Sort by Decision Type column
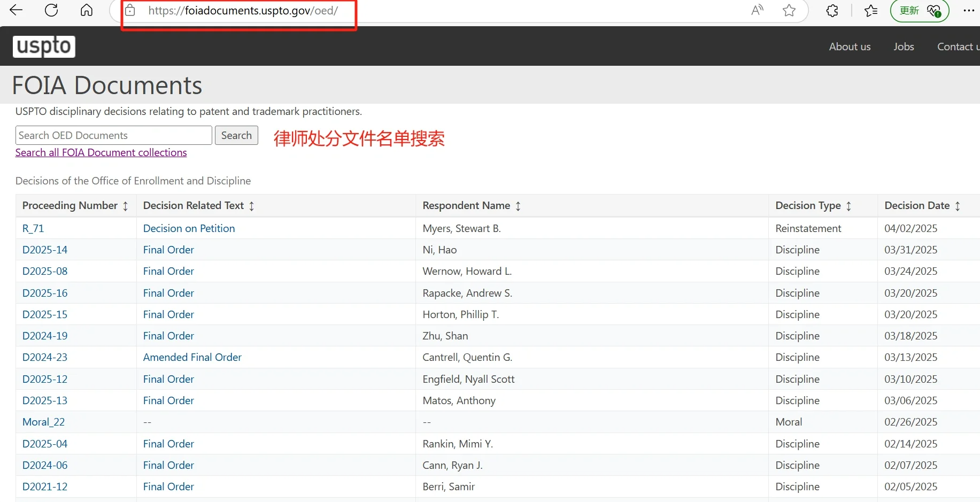 [848, 206]
